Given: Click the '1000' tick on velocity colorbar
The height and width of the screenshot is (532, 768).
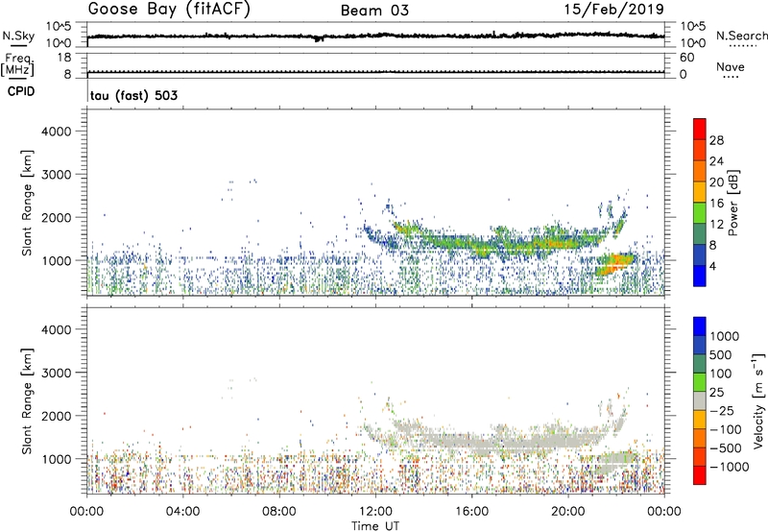Looking at the screenshot, I should pos(724,336).
